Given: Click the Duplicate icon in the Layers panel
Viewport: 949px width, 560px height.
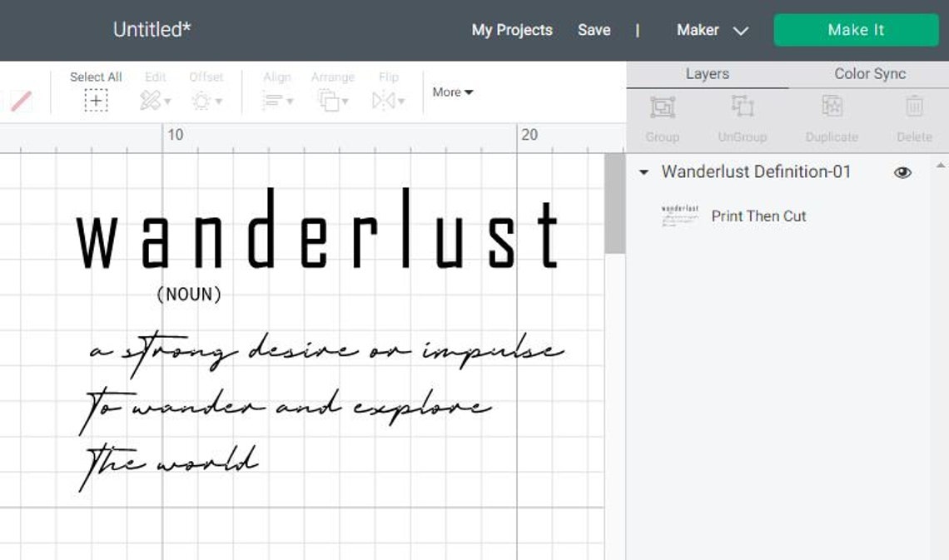Looking at the screenshot, I should [831, 107].
